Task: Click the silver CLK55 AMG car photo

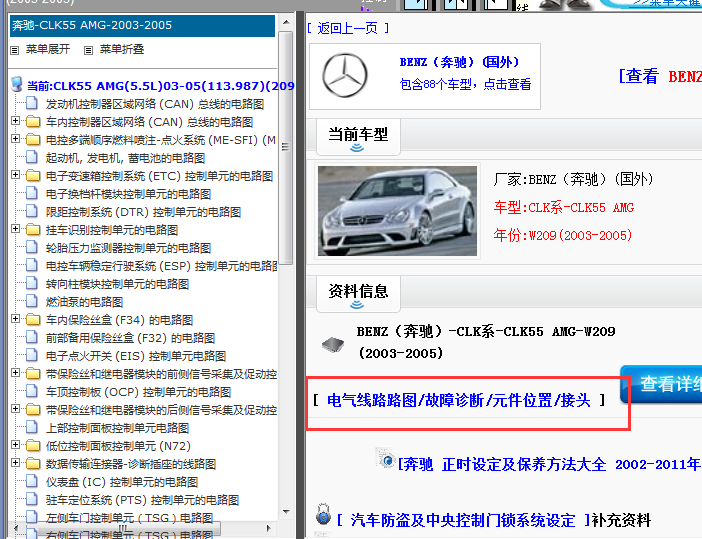Action: (398, 211)
